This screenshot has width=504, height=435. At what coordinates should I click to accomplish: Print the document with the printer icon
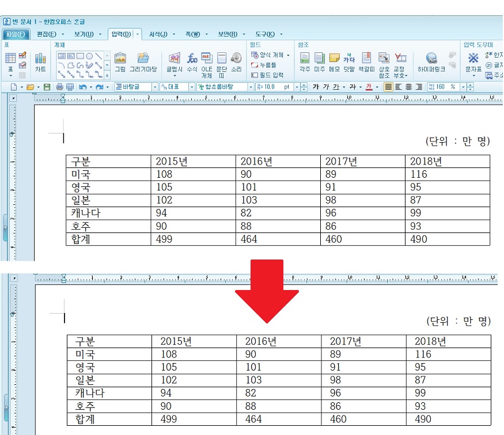click(x=59, y=87)
